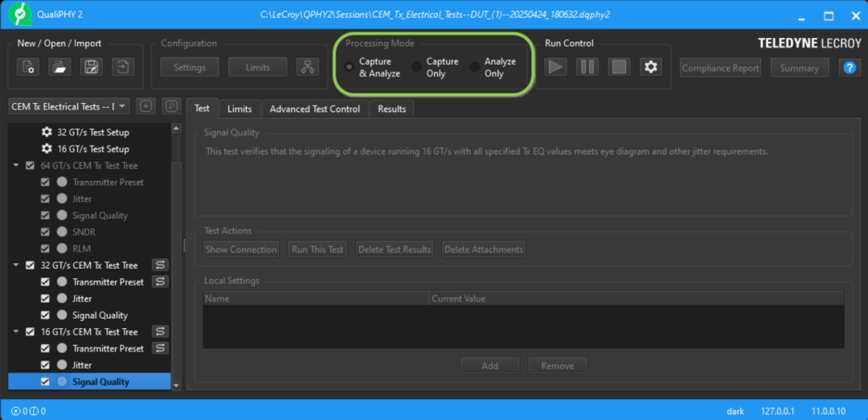This screenshot has height=420, width=868.
Task: Click the info count icon in status bar
Action: coord(33,412)
